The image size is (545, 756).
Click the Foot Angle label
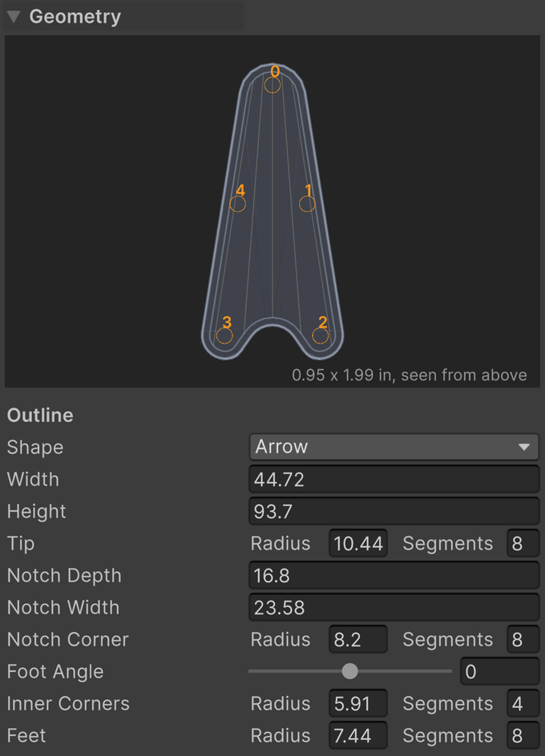point(55,671)
